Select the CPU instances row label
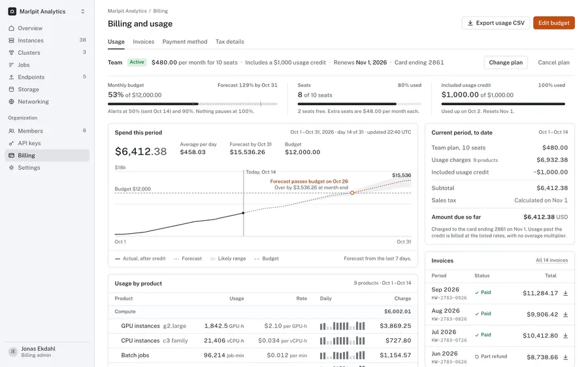 (x=140, y=341)
